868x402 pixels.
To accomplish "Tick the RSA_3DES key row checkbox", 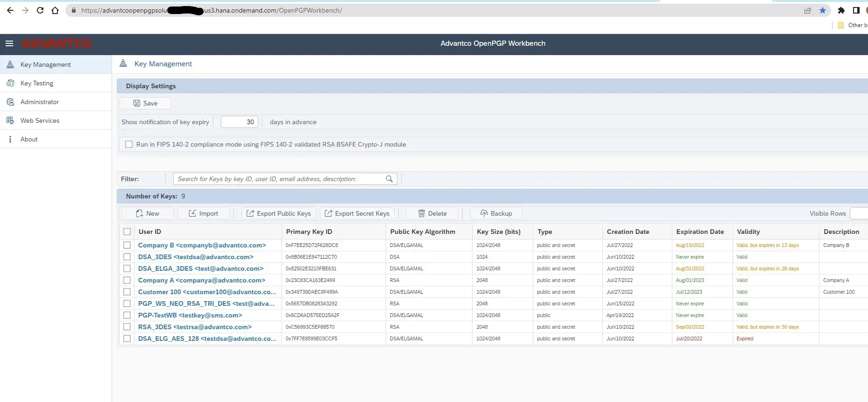I will click(x=127, y=327).
